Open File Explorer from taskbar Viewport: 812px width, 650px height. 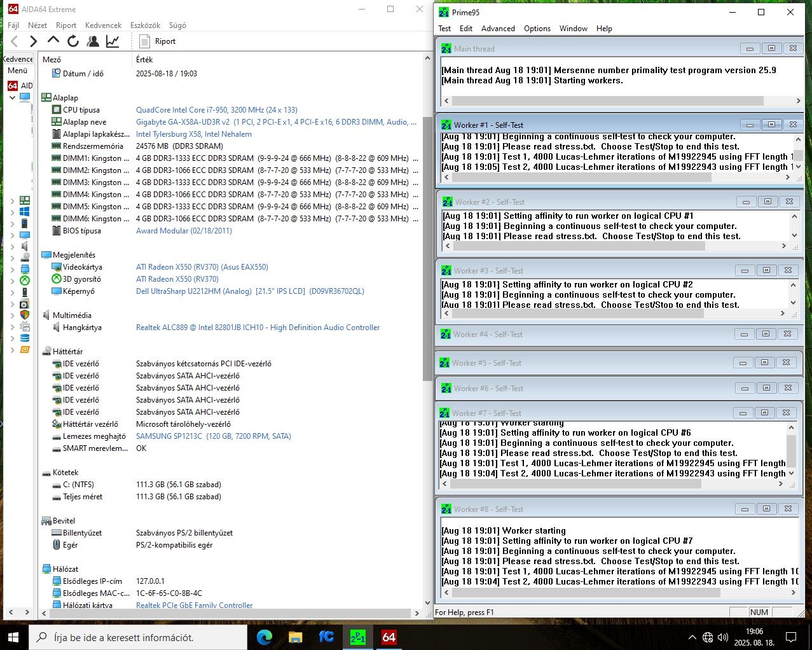tap(296, 637)
